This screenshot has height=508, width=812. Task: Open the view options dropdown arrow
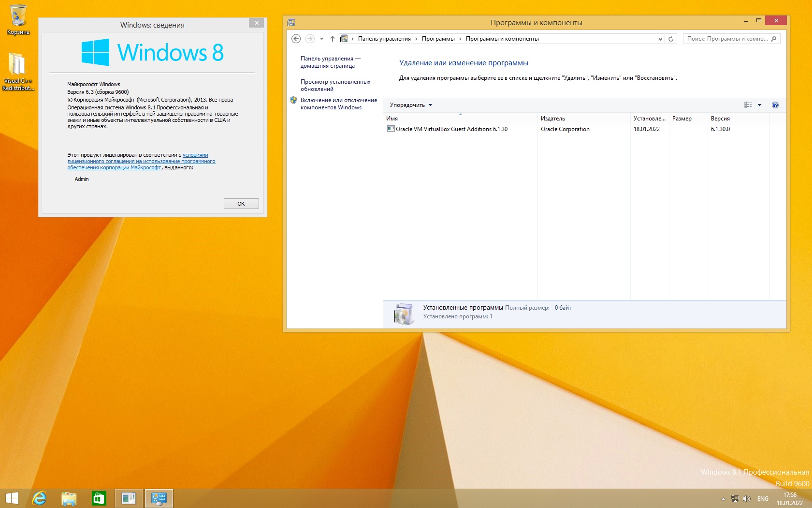(759, 105)
